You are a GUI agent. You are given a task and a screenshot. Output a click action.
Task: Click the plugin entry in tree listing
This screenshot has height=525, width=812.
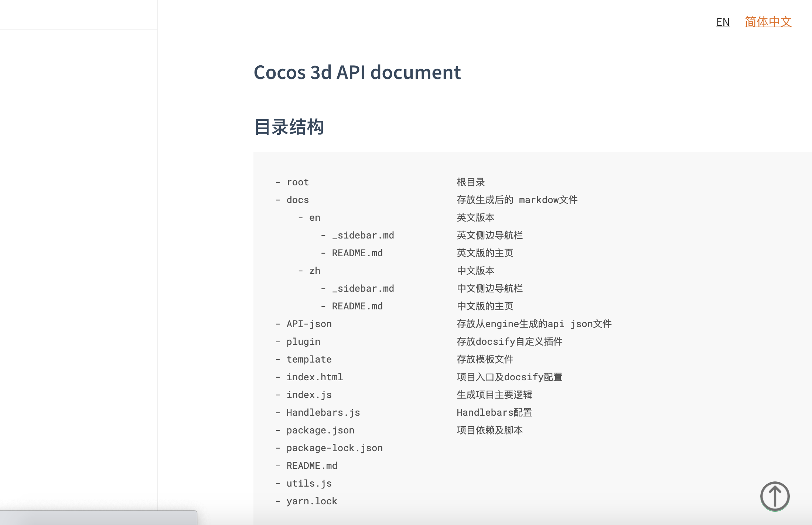[303, 342]
